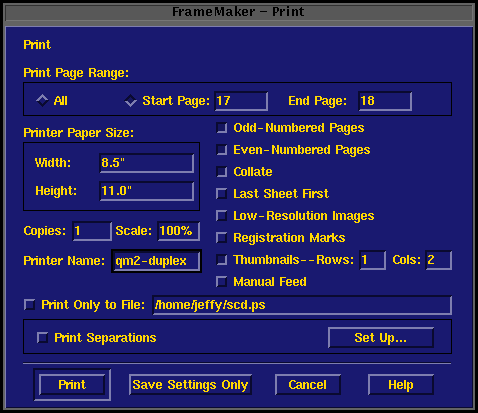Click the 'Width:' label

(53, 163)
